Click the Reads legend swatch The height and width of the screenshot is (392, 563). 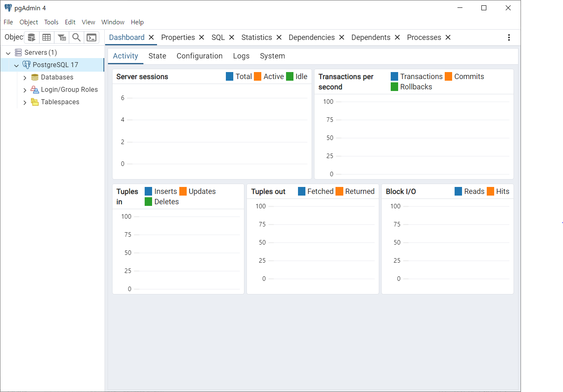458,191
